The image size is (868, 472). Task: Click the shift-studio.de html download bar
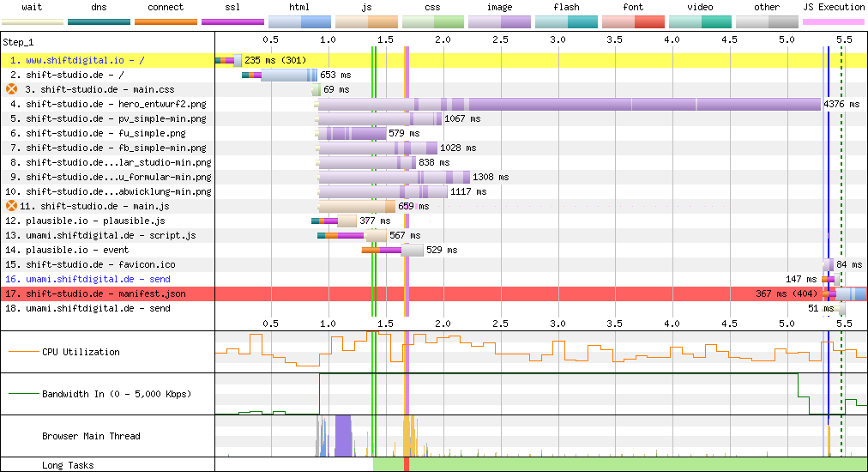tap(289, 75)
